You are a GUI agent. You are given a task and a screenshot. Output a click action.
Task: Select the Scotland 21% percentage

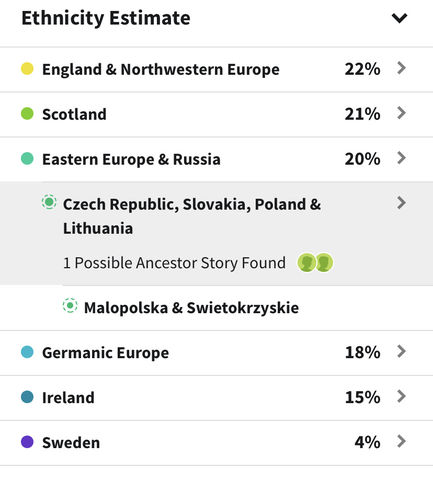(x=362, y=114)
